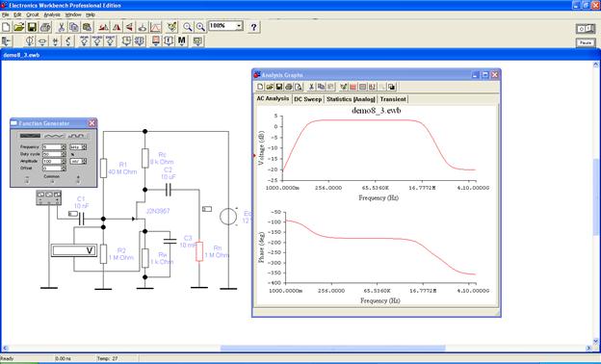
Task: Click the horizontal scrollbar thumb
Action: [x=332, y=348]
